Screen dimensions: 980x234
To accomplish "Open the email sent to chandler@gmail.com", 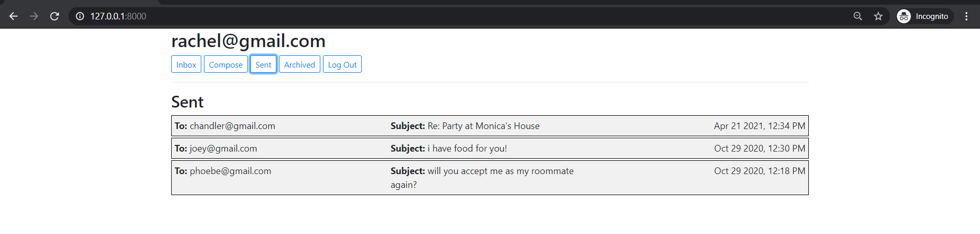I will coord(489,126).
